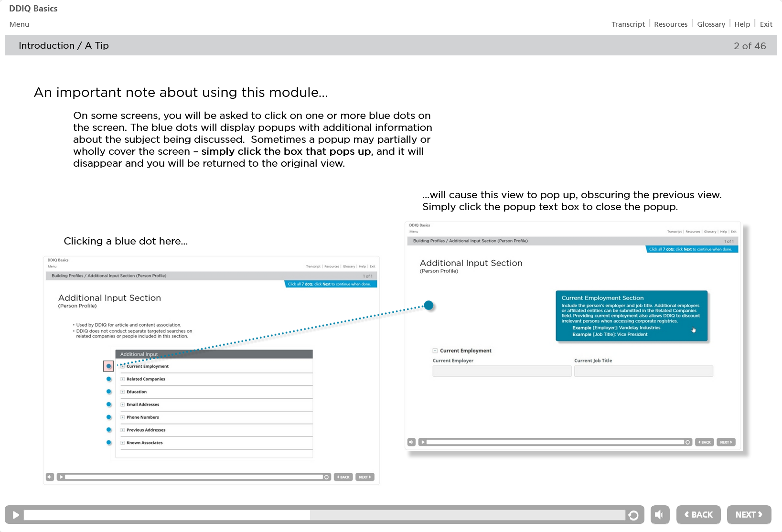Screen dimensions: 782x532
Task: Click the Current Employment Section popup box
Action: pos(632,316)
